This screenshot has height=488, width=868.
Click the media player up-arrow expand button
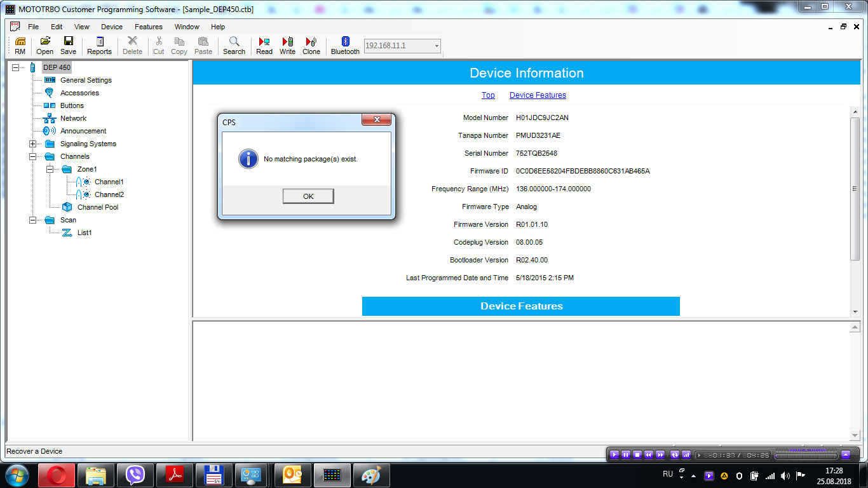[x=846, y=455]
